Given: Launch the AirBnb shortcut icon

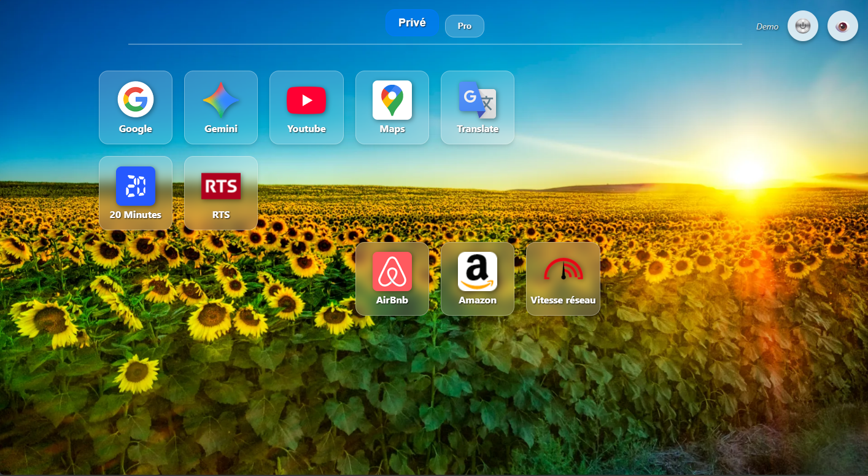Looking at the screenshot, I should 392,271.
